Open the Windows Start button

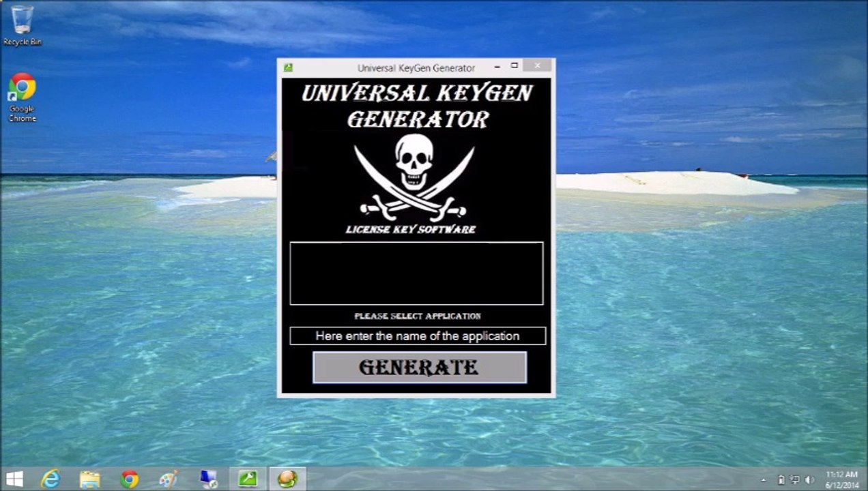pos(14,479)
